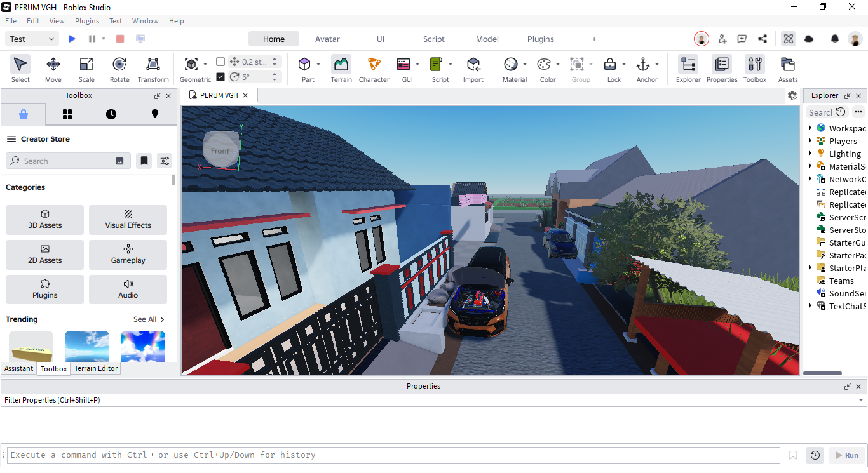Open the notifications bell

[835, 39]
